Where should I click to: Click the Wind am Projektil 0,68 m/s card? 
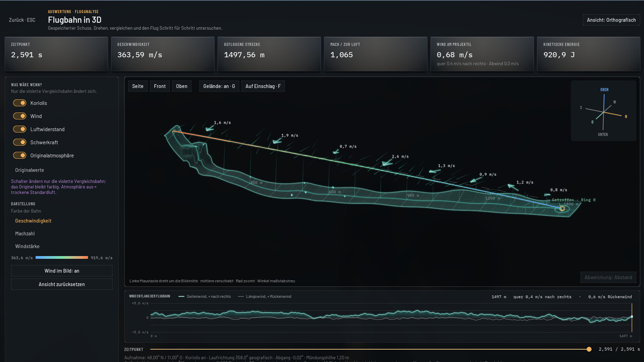(482, 54)
